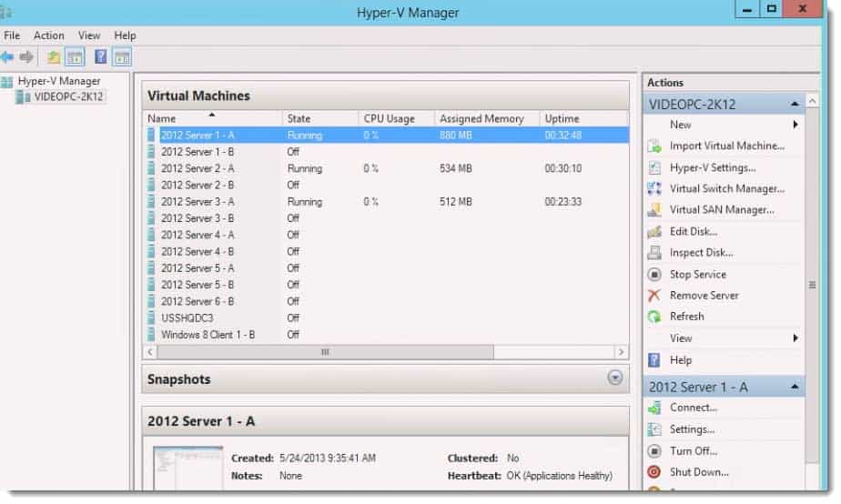Click the VM icon beside USSHQDC3

click(x=151, y=318)
